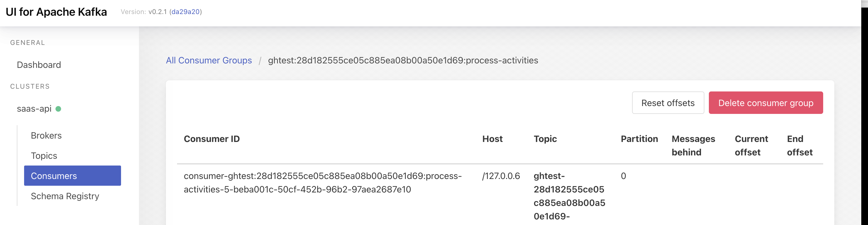Click the Topic column header
Image resolution: width=868 pixels, height=225 pixels.
tap(545, 139)
